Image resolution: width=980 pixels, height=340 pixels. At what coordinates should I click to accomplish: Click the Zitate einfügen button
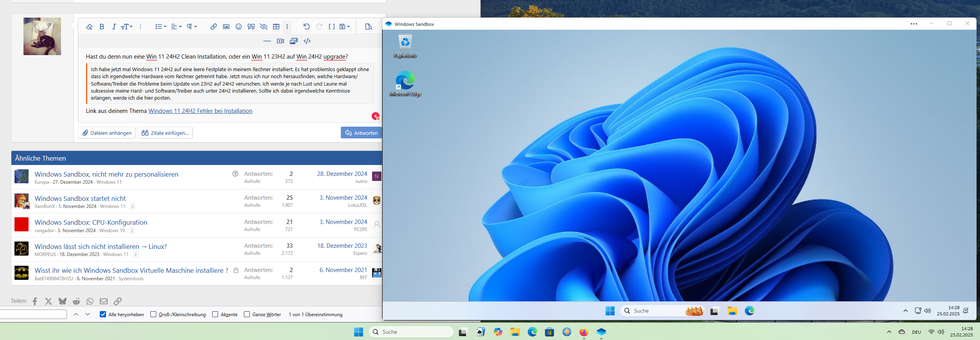pos(165,133)
